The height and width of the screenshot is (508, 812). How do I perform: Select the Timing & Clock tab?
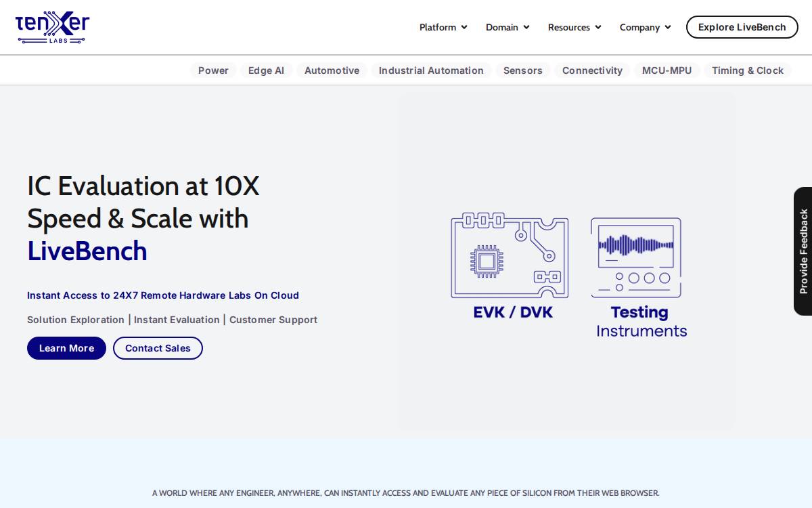748,70
